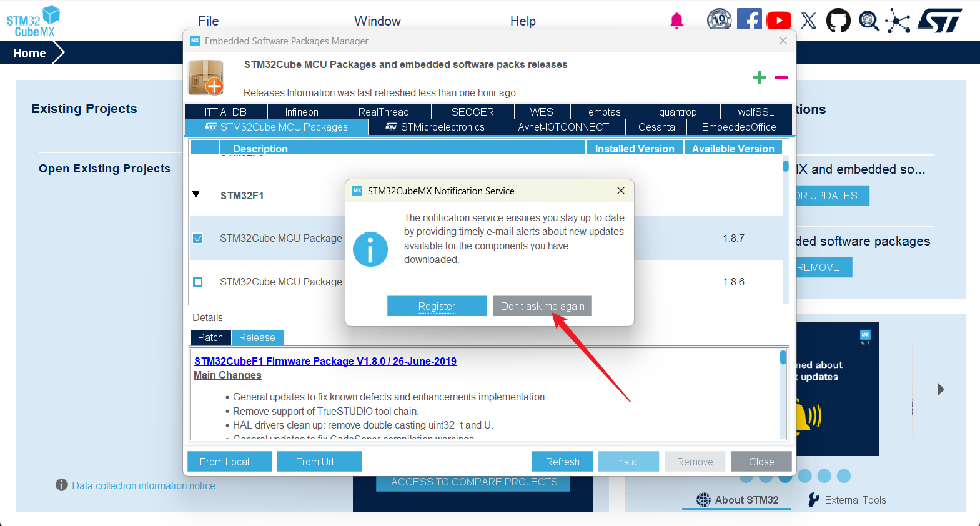Click the From Local button
980x526 pixels.
229,462
